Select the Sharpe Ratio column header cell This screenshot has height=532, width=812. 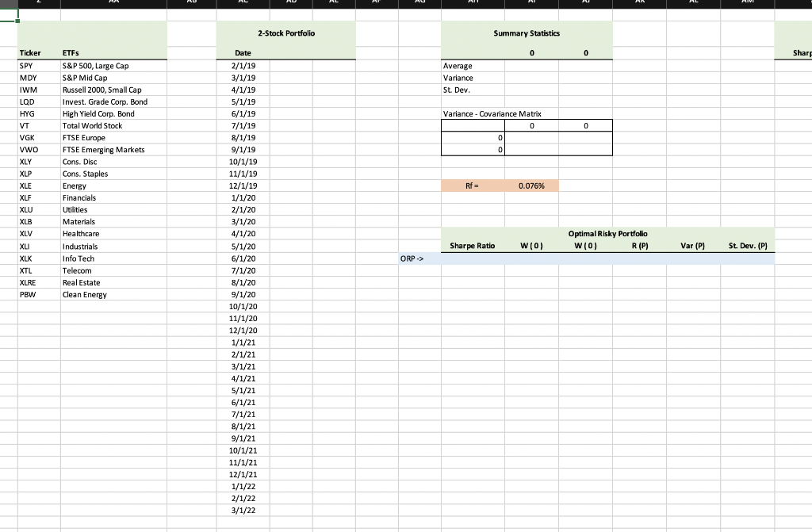472,246
